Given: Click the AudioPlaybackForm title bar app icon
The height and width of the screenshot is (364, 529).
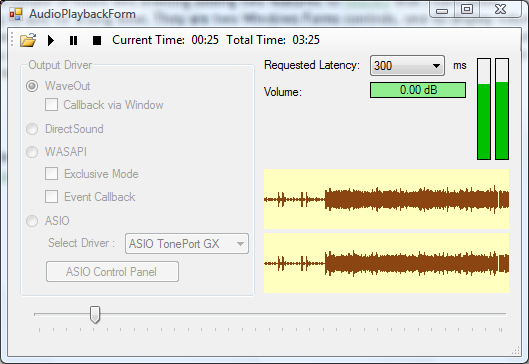Looking at the screenshot, I should pos(16,14).
